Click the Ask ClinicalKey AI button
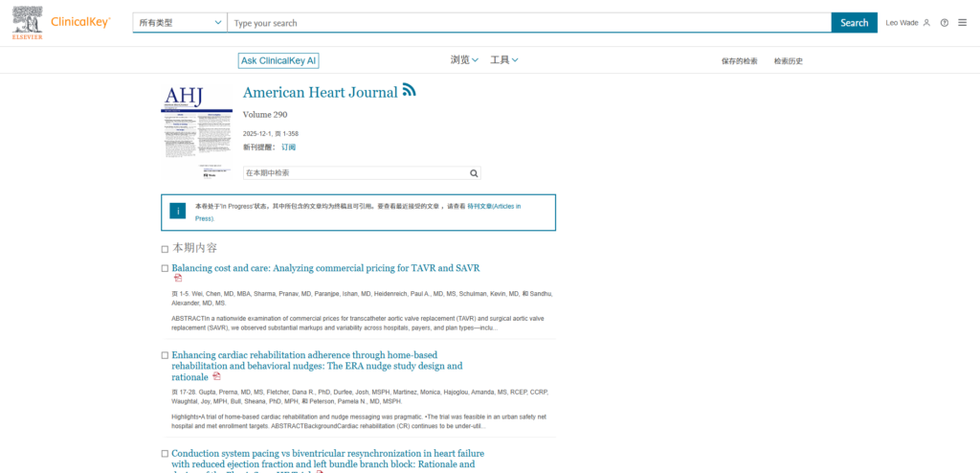This screenshot has width=980, height=473. [278, 60]
